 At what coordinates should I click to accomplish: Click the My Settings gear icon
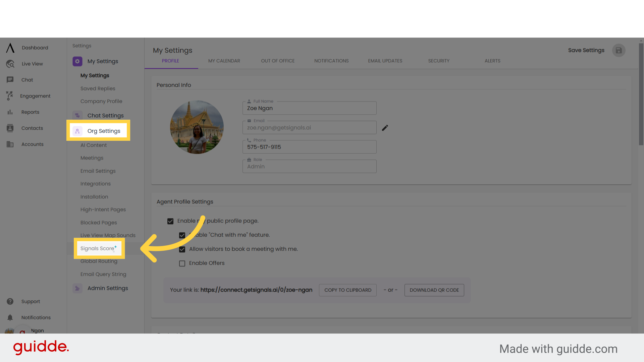click(77, 61)
